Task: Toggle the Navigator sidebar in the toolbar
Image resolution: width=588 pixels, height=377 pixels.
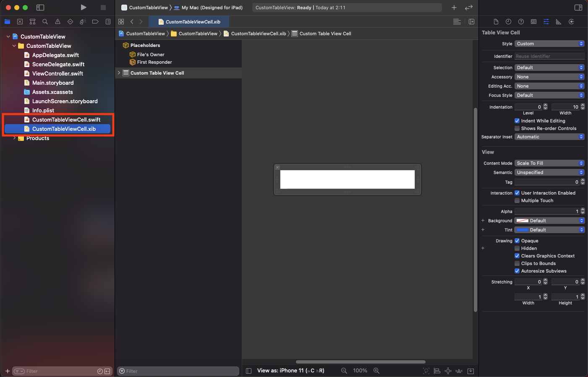Action: 40,8
